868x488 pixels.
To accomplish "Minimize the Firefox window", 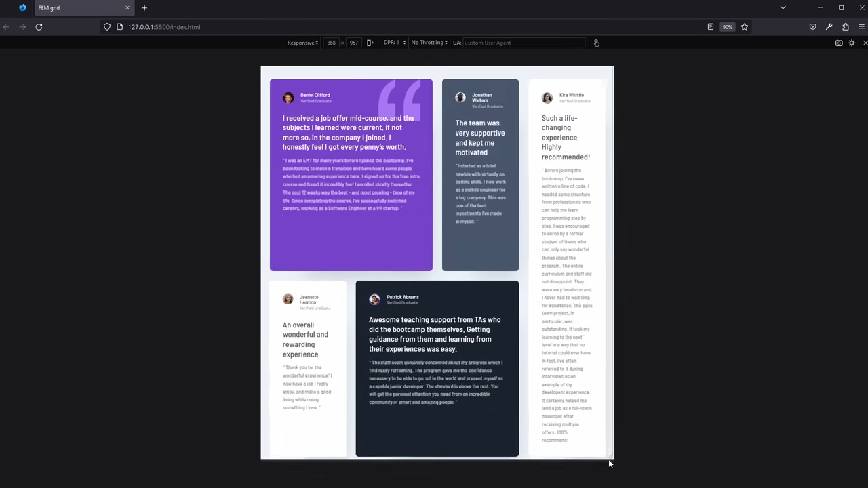I will 821,8.
